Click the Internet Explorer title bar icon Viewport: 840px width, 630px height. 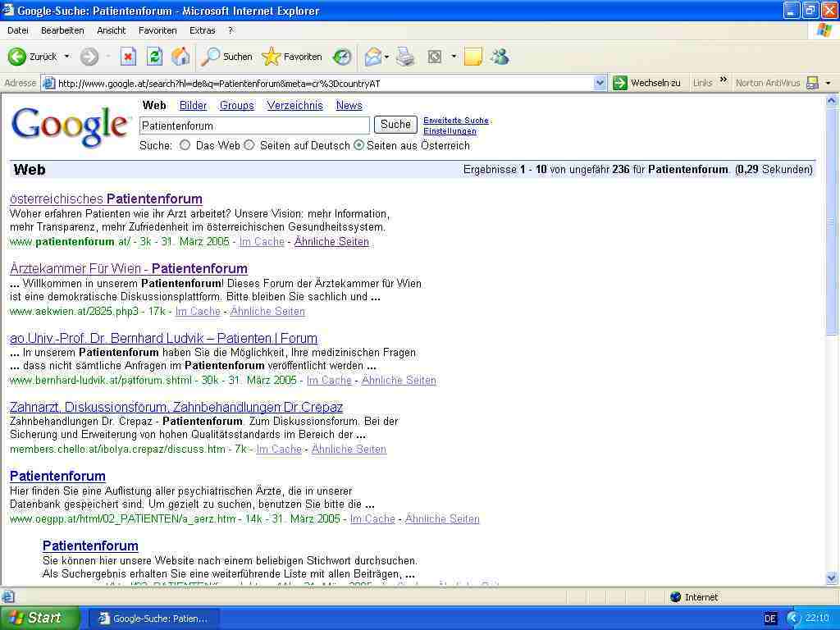tap(8, 10)
